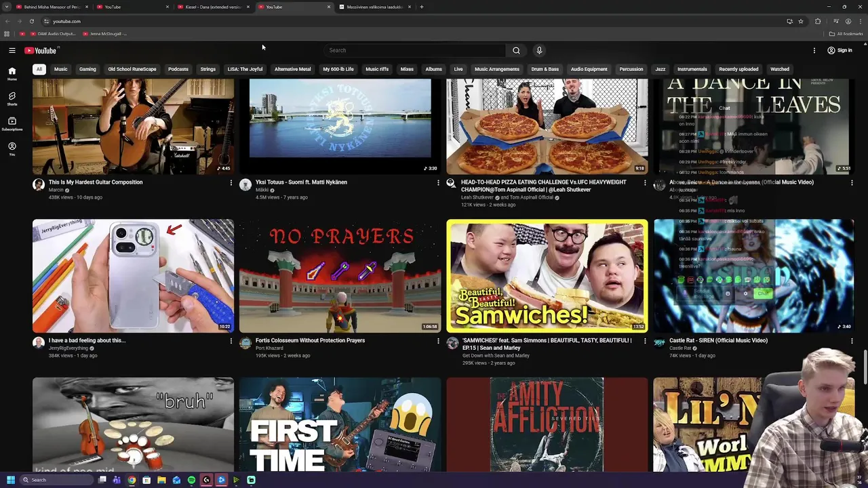This screenshot has height=488, width=868.
Task: Open options for SAMWICHES video
Action: (x=645, y=341)
